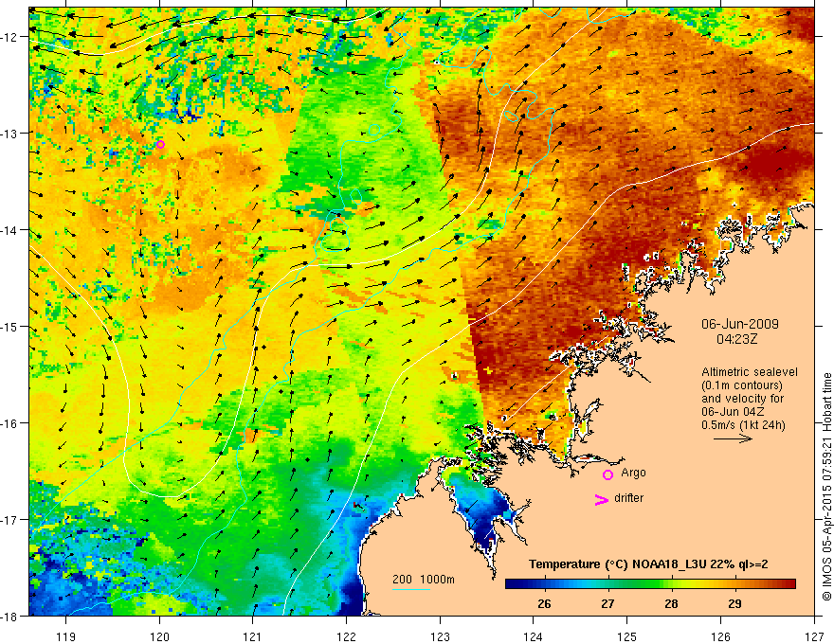This screenshot has height=644, width=834.
Task: Click the drifter legend arrowhead symbol
Action: pyautogui.click(x=601, y=499)
